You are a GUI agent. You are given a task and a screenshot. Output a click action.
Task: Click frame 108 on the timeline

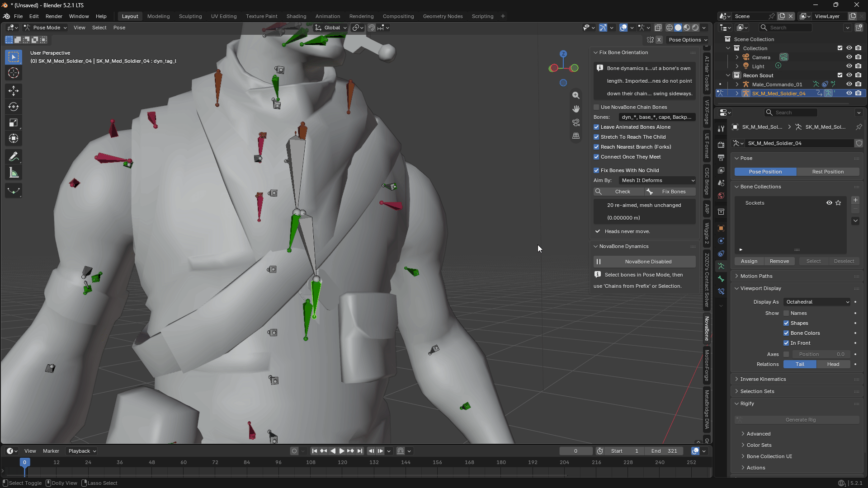311,462
